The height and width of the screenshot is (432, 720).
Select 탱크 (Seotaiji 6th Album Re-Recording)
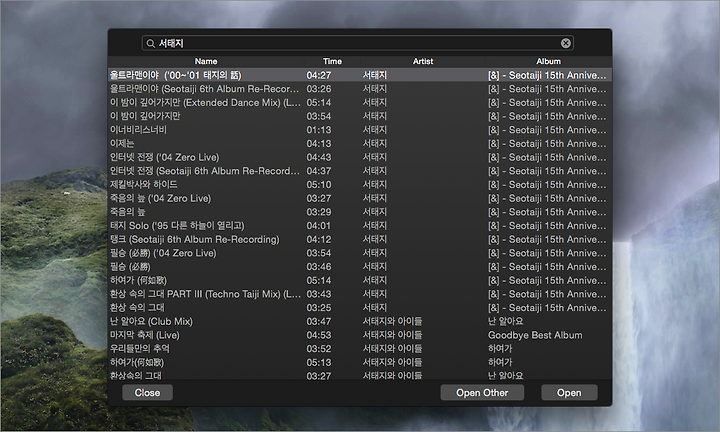(360, 239)
